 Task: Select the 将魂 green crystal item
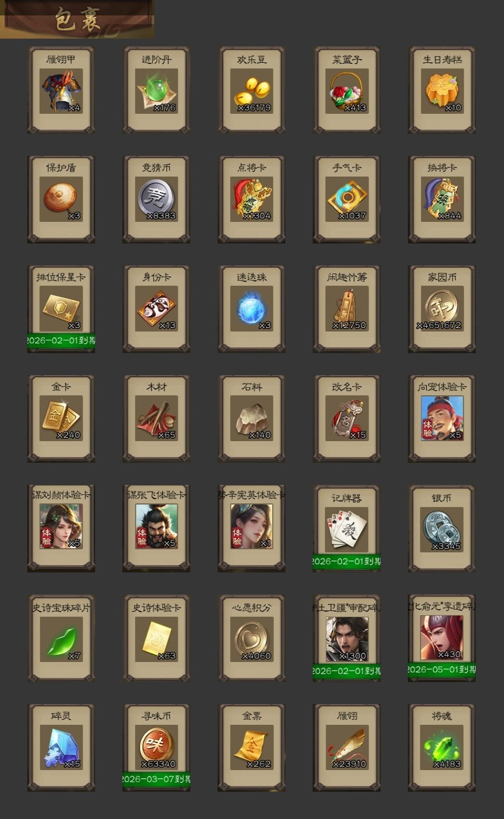[x=442, y=747]
